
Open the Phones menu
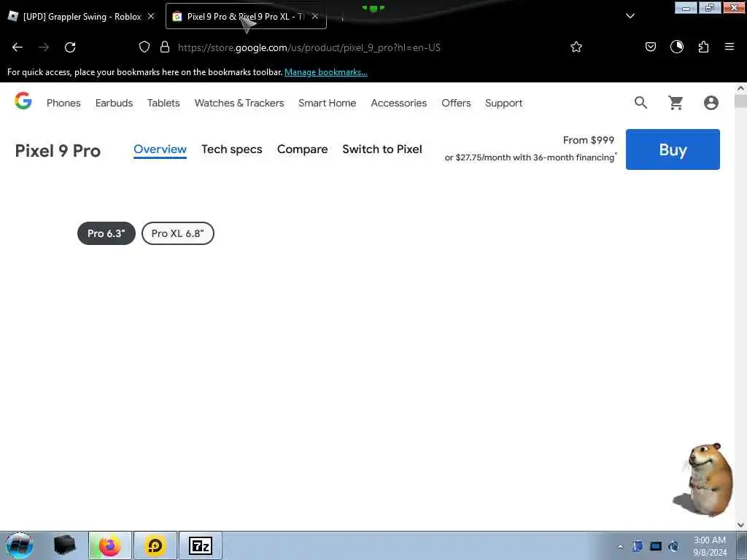pos(63,103)
